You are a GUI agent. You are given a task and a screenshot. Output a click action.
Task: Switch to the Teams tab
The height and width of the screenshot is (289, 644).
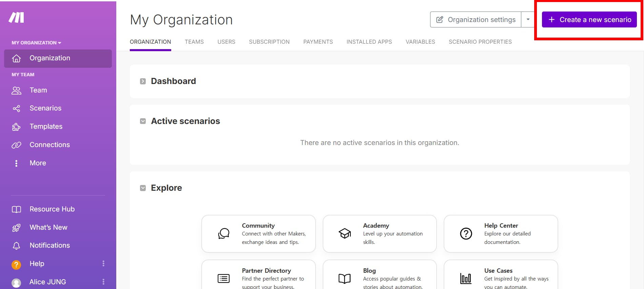(194, 42)
